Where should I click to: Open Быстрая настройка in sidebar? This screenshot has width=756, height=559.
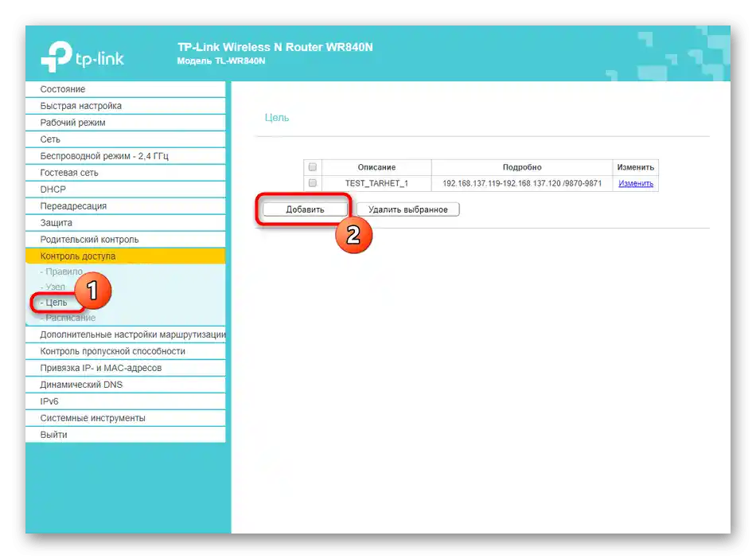pyautogui.click(x=126, y=106)
